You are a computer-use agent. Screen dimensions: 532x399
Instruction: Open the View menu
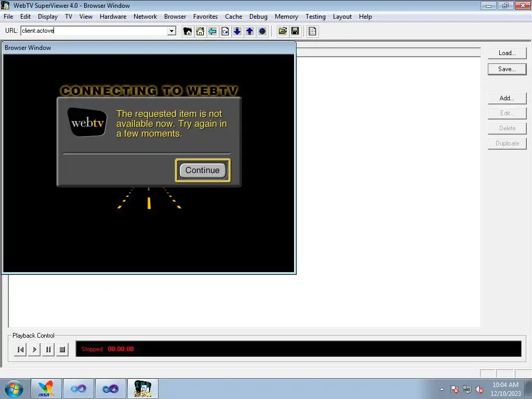[x=86, y=17]
